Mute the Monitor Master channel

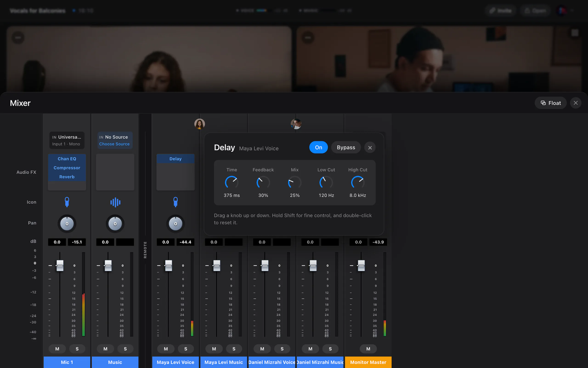[x=368, y=349]
